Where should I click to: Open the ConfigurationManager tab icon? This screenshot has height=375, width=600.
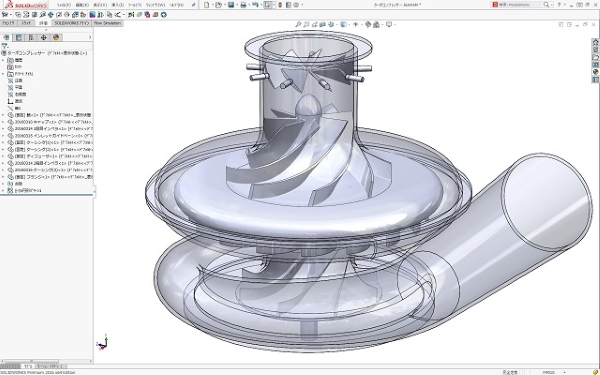click(x=31, y=38)
